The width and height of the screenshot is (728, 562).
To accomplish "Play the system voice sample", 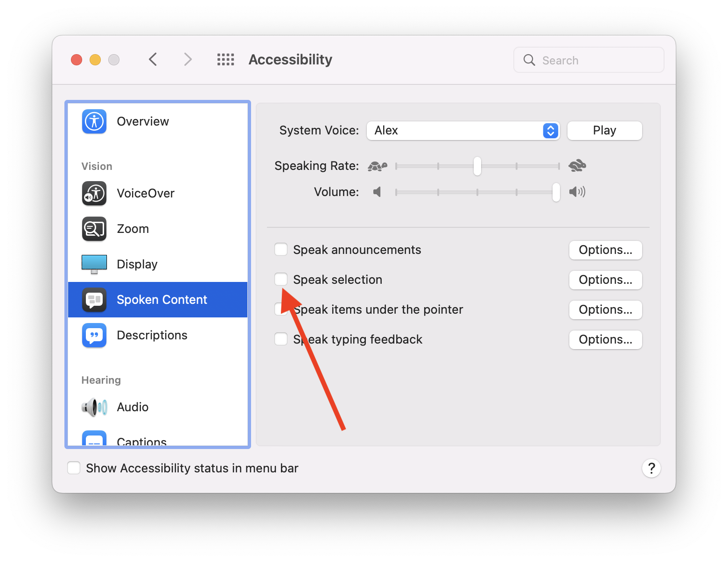I will pyautogui.click(x=605, y=131).
